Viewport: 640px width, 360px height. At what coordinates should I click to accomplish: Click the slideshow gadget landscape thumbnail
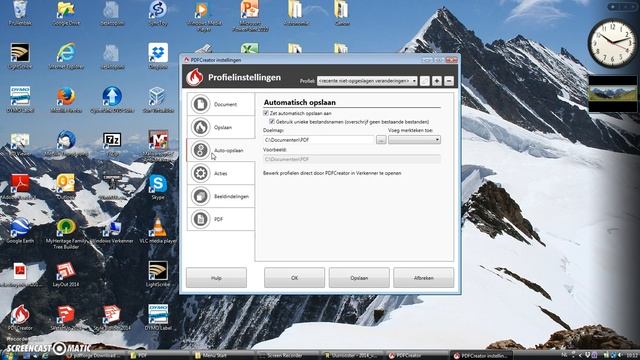(612, 94)
